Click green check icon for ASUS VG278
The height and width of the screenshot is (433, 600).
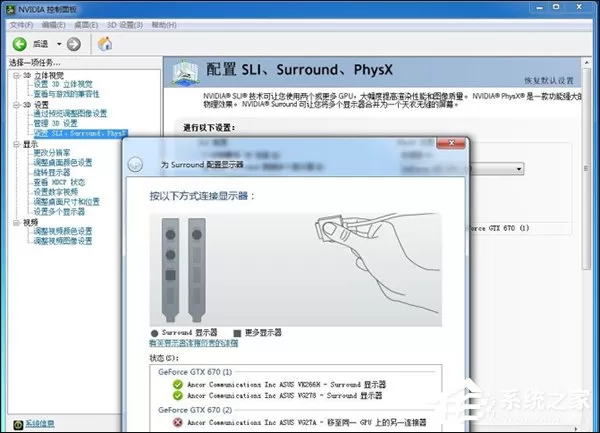point(178,395)
